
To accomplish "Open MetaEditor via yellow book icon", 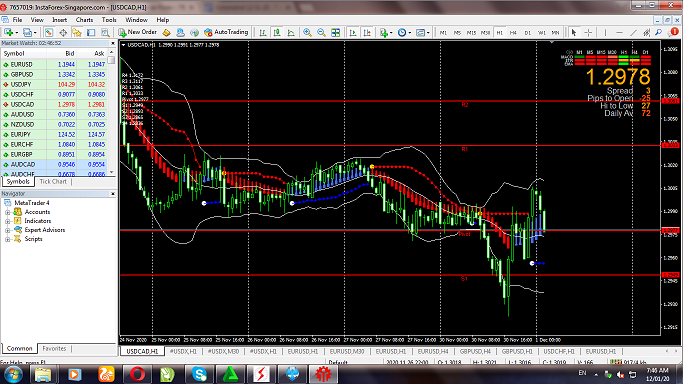I will (x=166, y=32).
